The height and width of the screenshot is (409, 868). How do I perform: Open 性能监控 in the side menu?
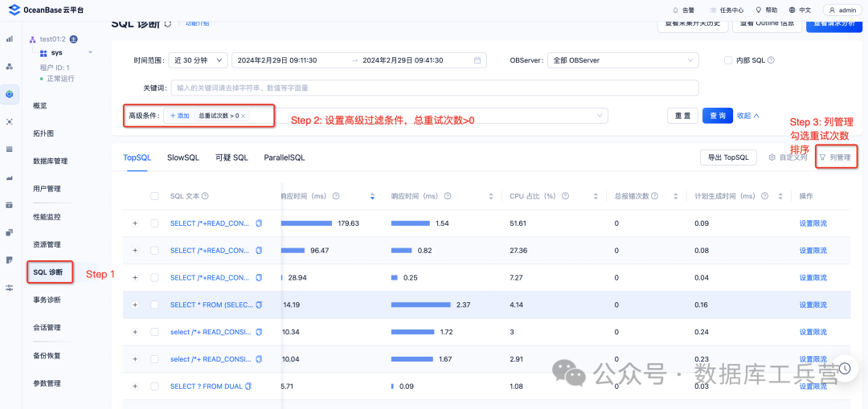tap(47, 217)
